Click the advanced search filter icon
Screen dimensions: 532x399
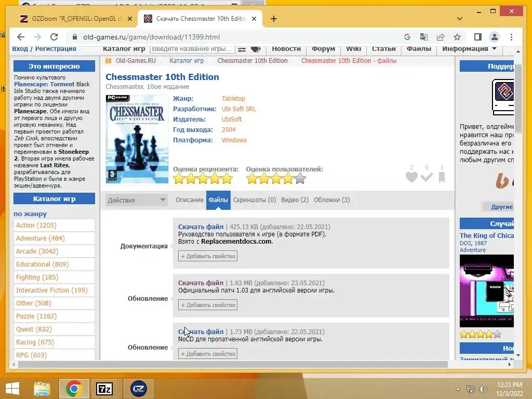242,49
